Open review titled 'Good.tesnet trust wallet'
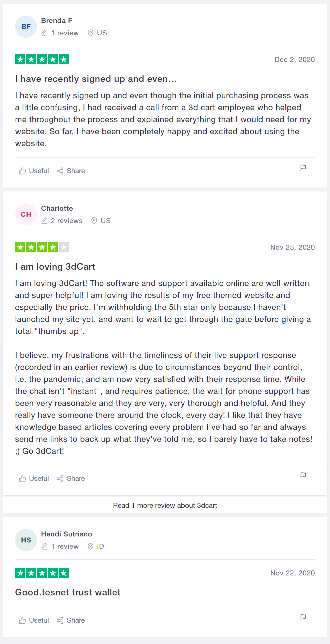Screen dimensions: 330x644 click(68, 592)
